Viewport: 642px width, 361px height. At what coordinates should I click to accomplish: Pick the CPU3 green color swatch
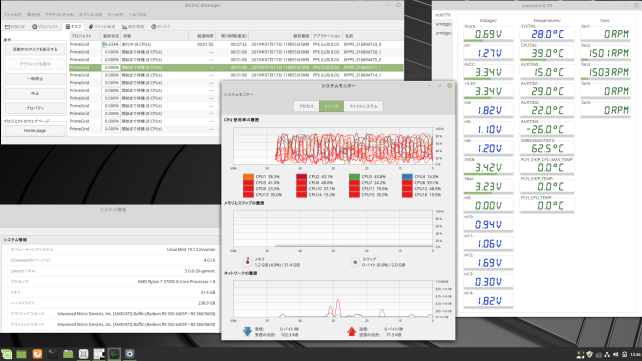click(355, 177)
